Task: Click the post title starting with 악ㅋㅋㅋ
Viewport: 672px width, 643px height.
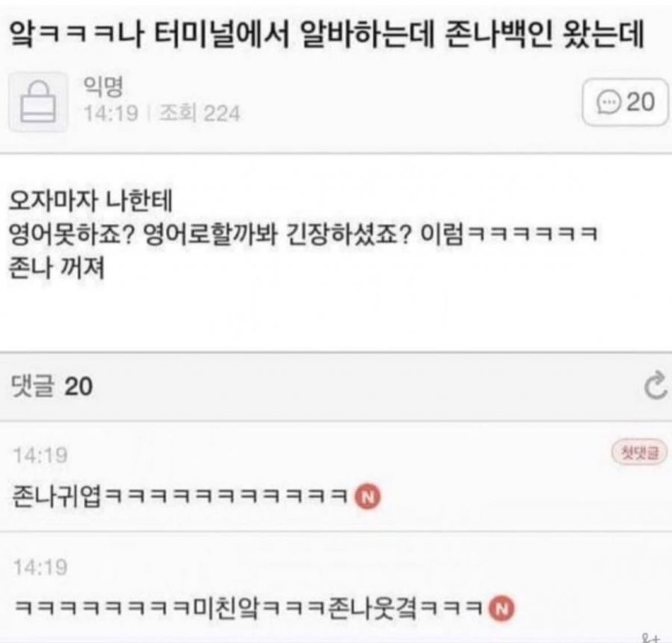Action: tap(326, 34)
